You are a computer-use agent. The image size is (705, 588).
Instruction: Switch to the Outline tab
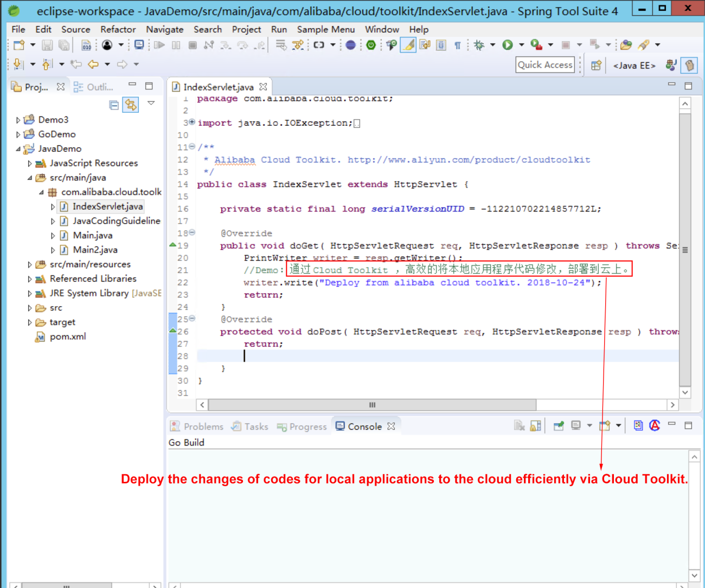point(93,87)
